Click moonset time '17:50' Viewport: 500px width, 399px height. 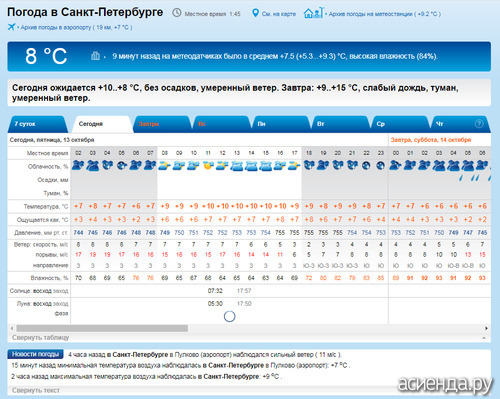point(244,303)
